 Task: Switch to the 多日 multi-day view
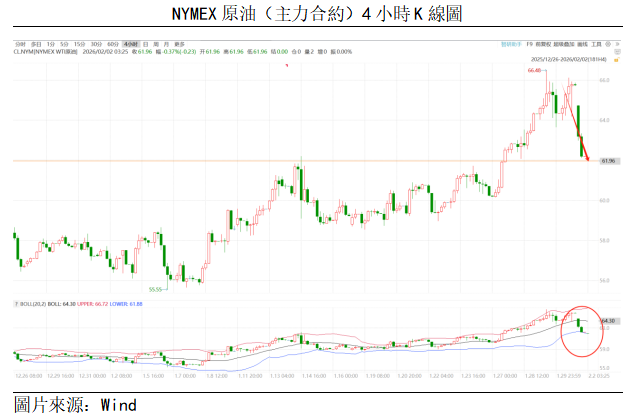(x=36, y=44)
